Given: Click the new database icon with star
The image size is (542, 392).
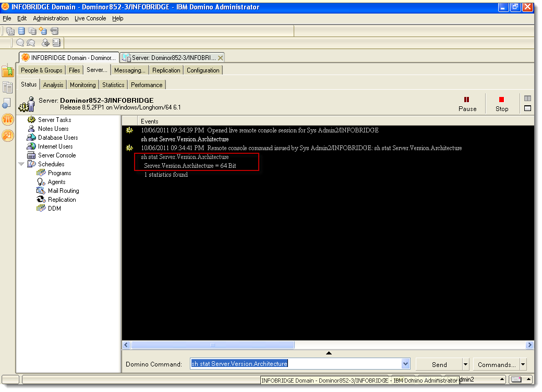Looking at the screenshot, I should pos(43,31).
